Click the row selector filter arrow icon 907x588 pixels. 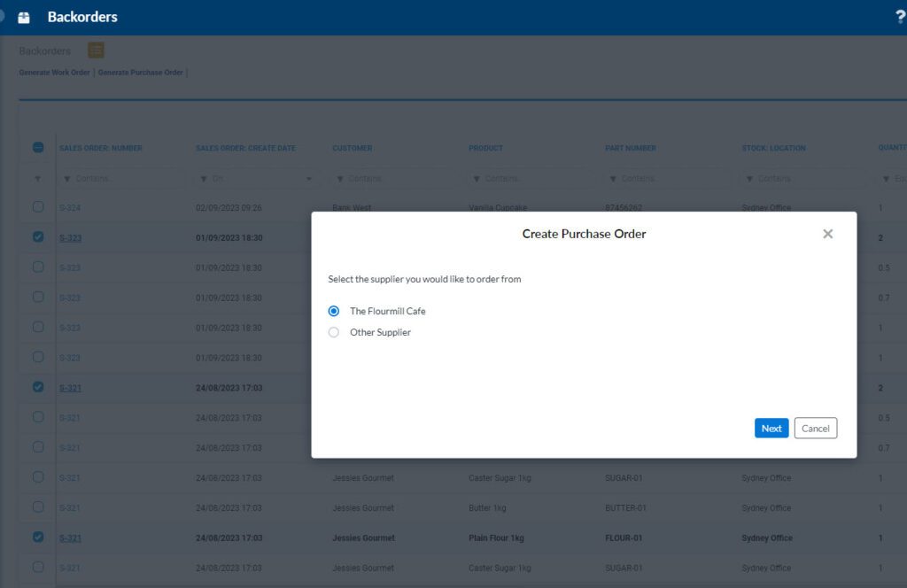click(x=37, y=179)
